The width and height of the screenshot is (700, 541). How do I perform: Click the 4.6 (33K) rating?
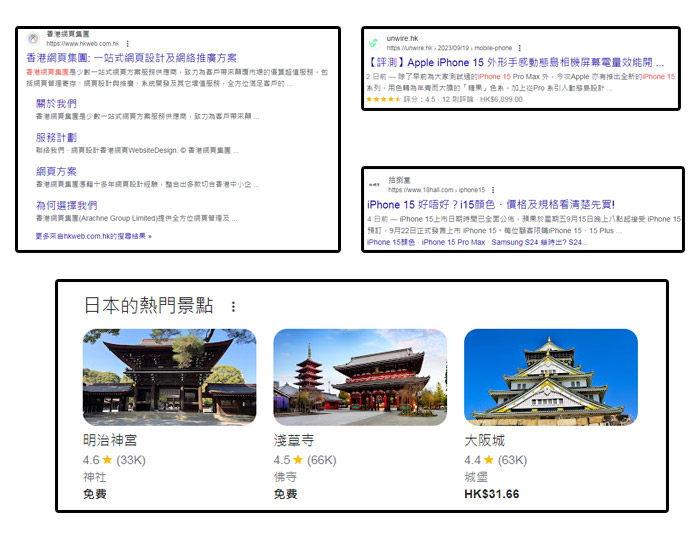[x=114, y=460]
